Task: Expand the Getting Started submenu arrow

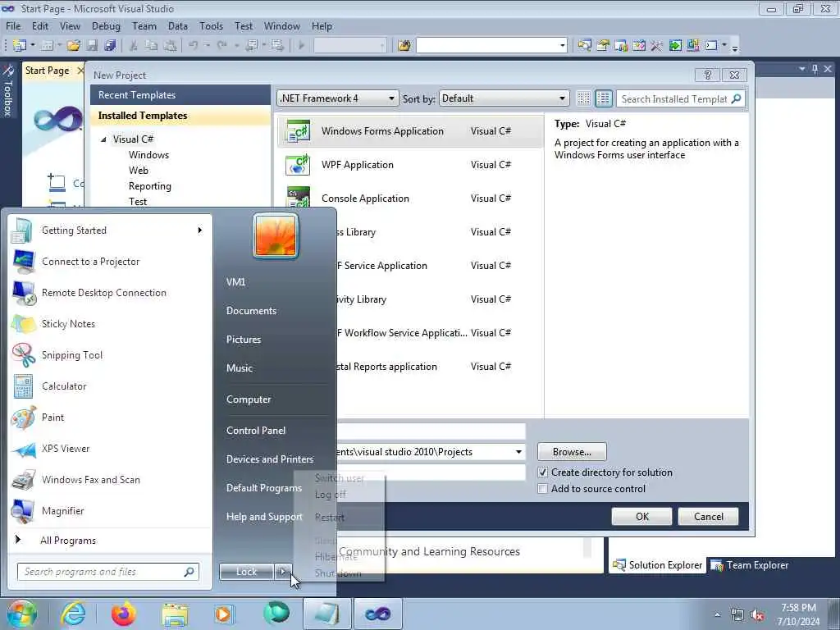Action: click(x=200, y=231)
